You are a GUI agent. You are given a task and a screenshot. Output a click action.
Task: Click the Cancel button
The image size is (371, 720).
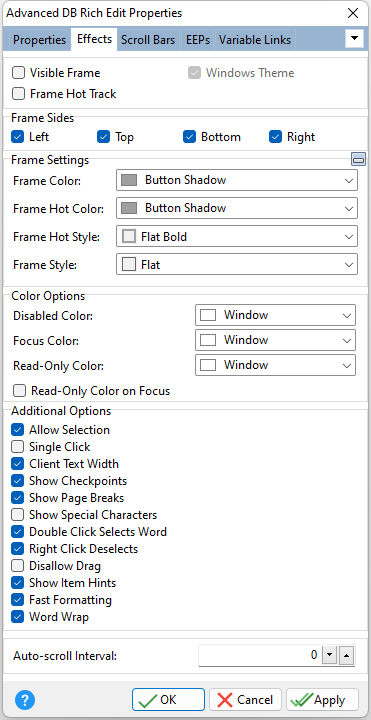tap(245, 700)
